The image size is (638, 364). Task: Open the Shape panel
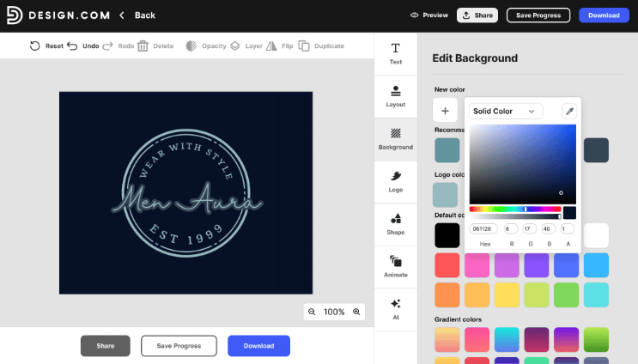(x=396, y=224)
